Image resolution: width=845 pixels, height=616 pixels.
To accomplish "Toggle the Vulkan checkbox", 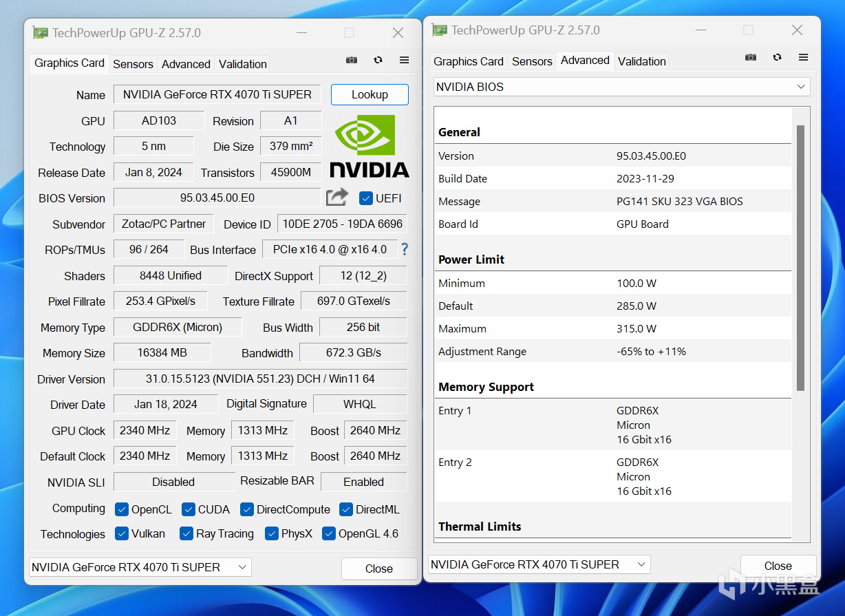I will (122, 533).
